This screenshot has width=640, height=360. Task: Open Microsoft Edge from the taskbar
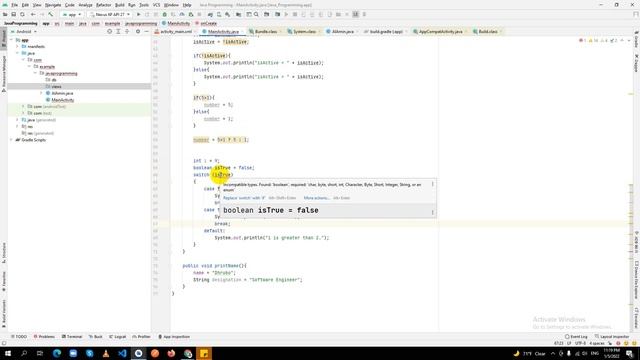click(57, 353)
